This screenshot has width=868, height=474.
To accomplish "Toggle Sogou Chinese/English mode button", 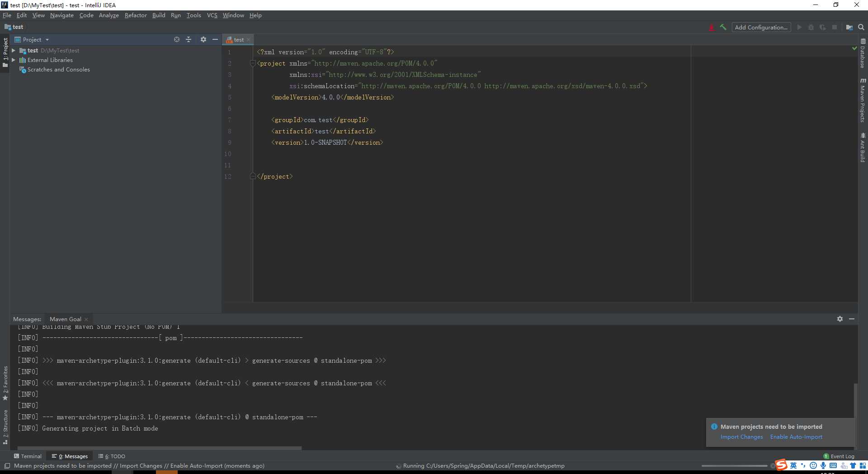I will coord(793,465).
